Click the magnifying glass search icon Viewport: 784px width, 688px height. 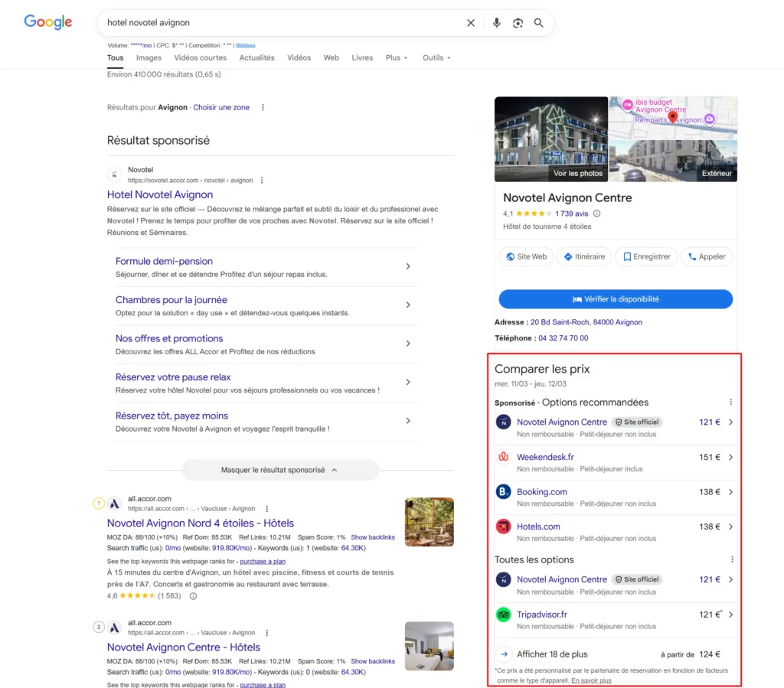(x=539, y=23)
